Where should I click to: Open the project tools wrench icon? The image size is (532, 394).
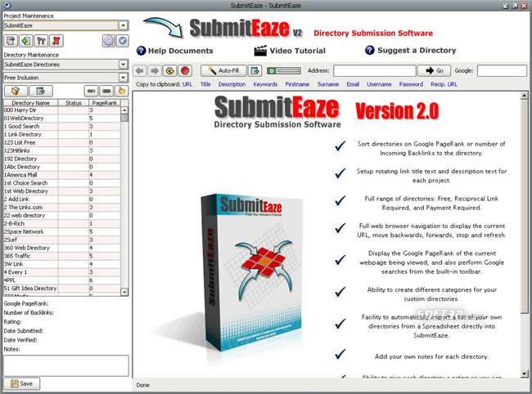point(41,41)
